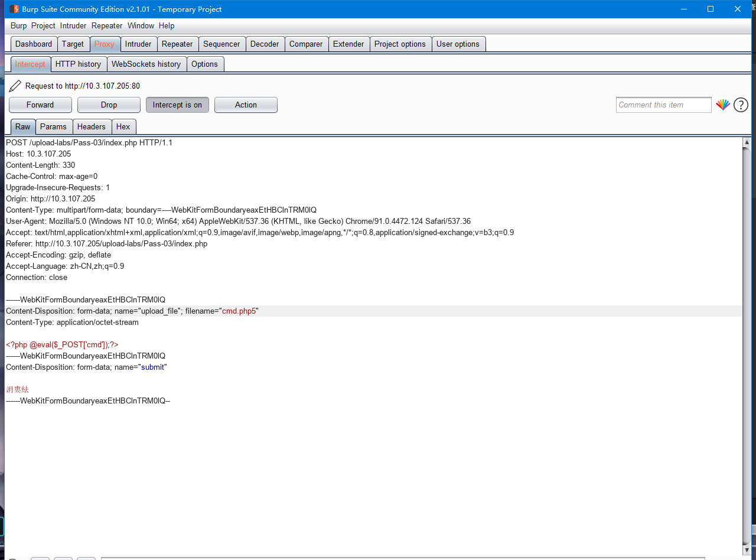The height and width of the screenshot is (560, 756).
Task: Switch to the Sequencer tab
Action: tap(221, 44)
